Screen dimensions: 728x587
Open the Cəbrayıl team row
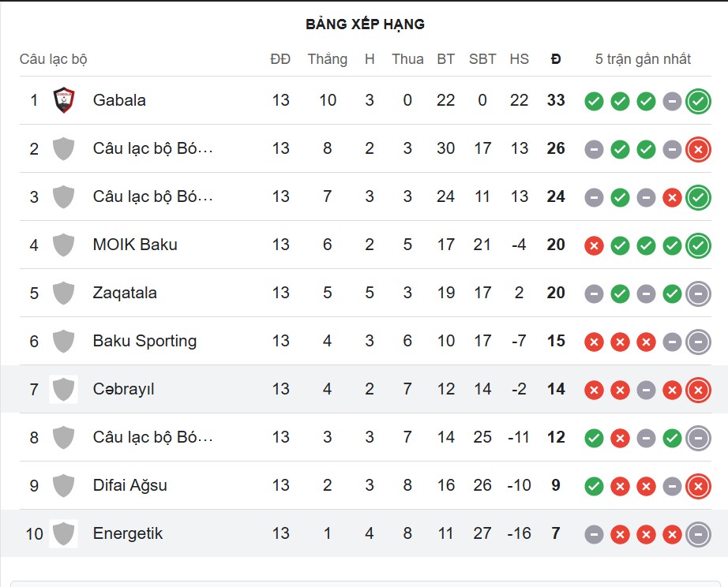point(123,389)
